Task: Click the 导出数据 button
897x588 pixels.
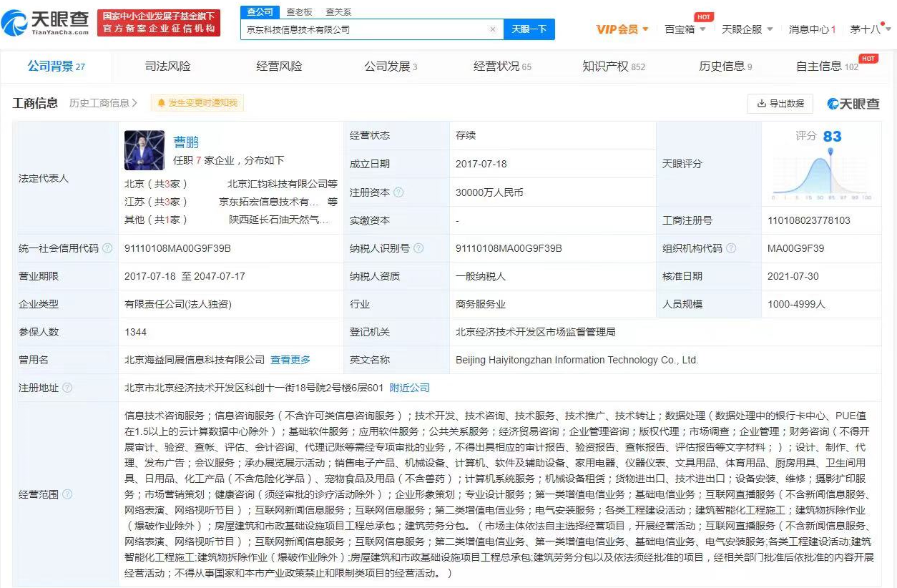Action: pos(780,104)
